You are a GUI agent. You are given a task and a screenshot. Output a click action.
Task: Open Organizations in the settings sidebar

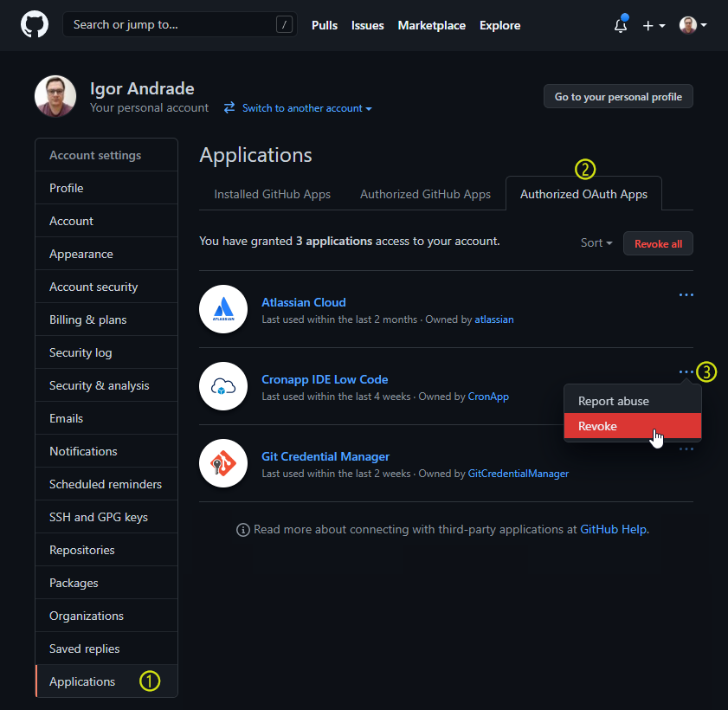tap(106, 616)
